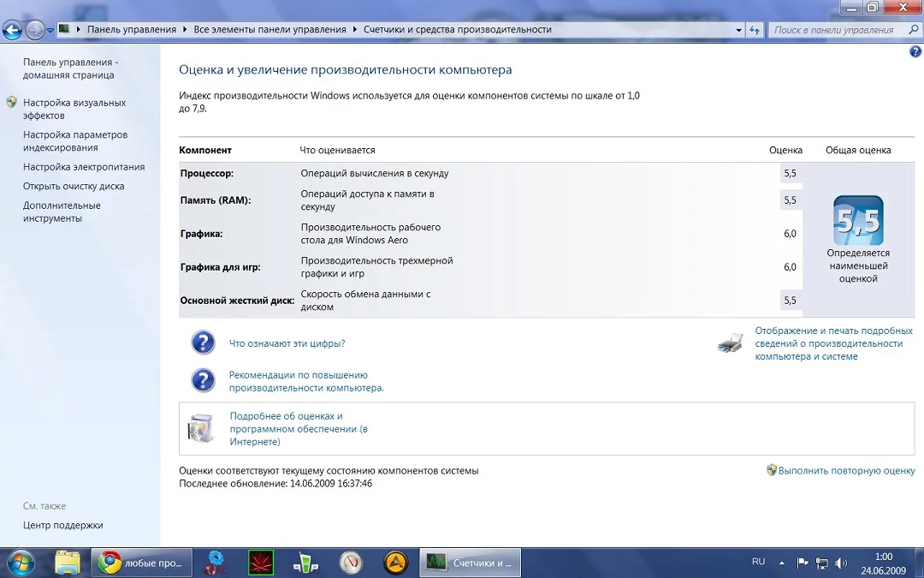Image resolution: width=924 pixels, height=578 pixels.
Task: Click volume speaker tray icon
Action: click(842, 563)
